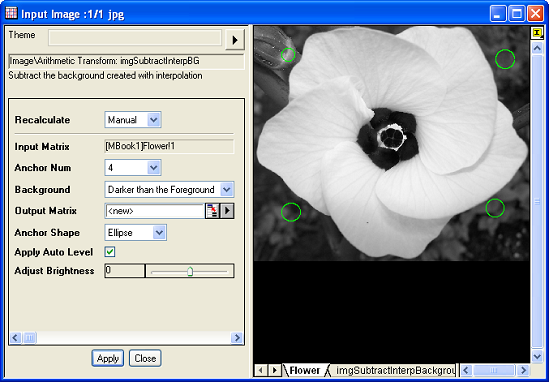This screenshot has width=549, height=382.
Task: Open the Theme flyout arrow button
Action: [x=235, y=40]
